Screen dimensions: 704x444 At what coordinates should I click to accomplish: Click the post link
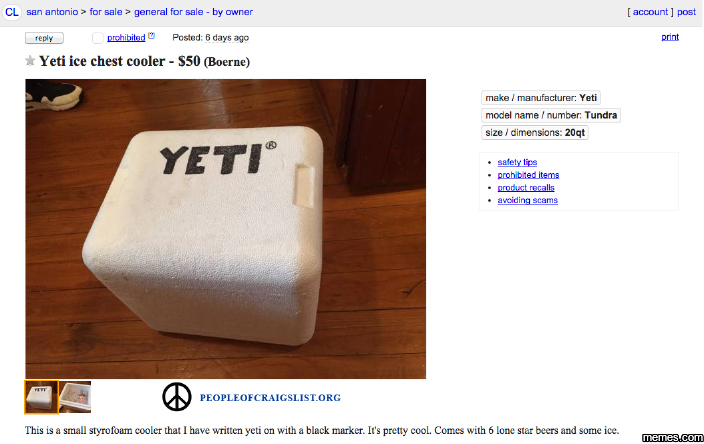pos(686,12)
